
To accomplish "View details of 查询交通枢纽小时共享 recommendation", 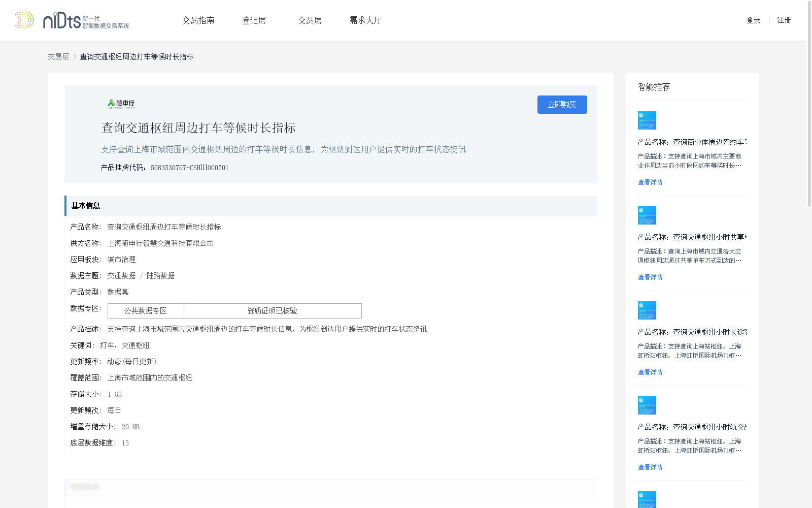I will click(x=650, y=277).
